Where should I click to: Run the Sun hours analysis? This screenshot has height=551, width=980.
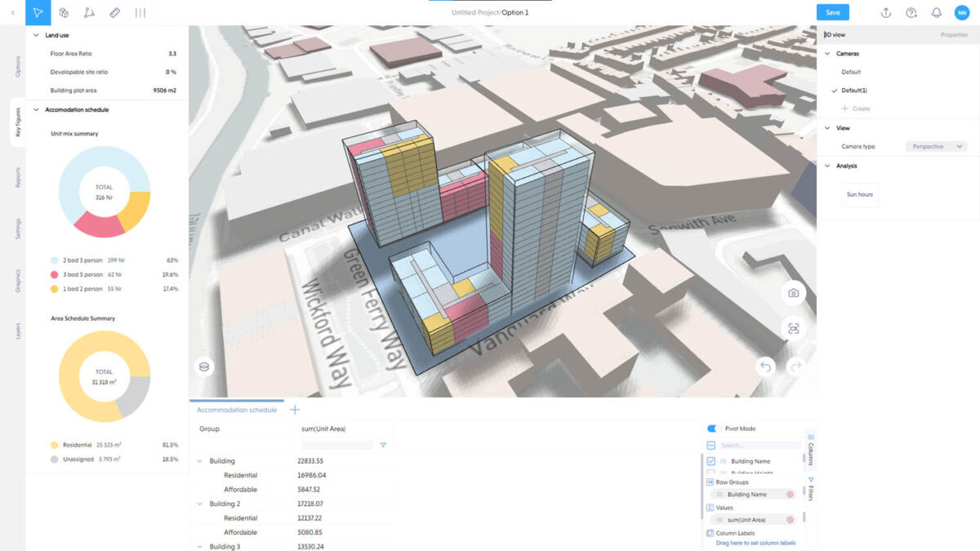859,194
